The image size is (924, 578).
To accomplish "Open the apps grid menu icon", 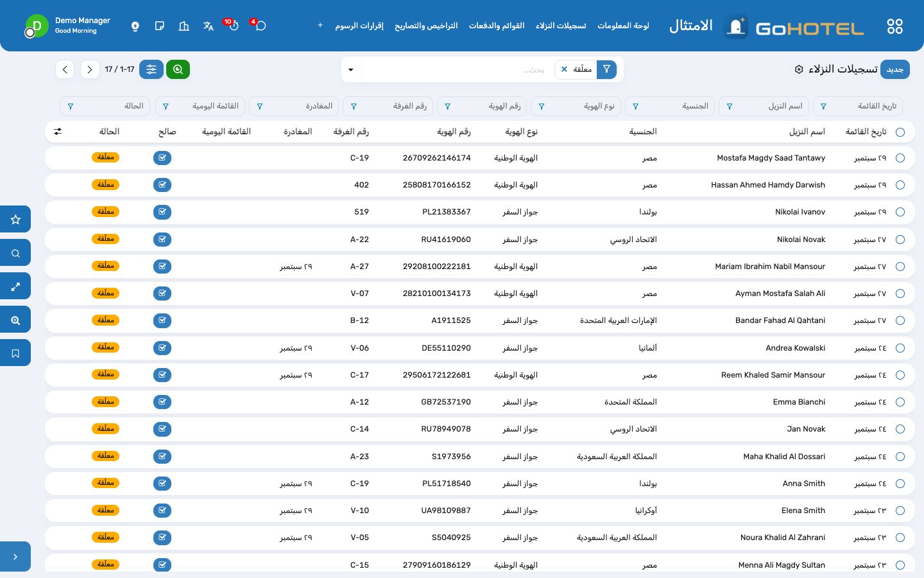I will click(x=894, y=26).
